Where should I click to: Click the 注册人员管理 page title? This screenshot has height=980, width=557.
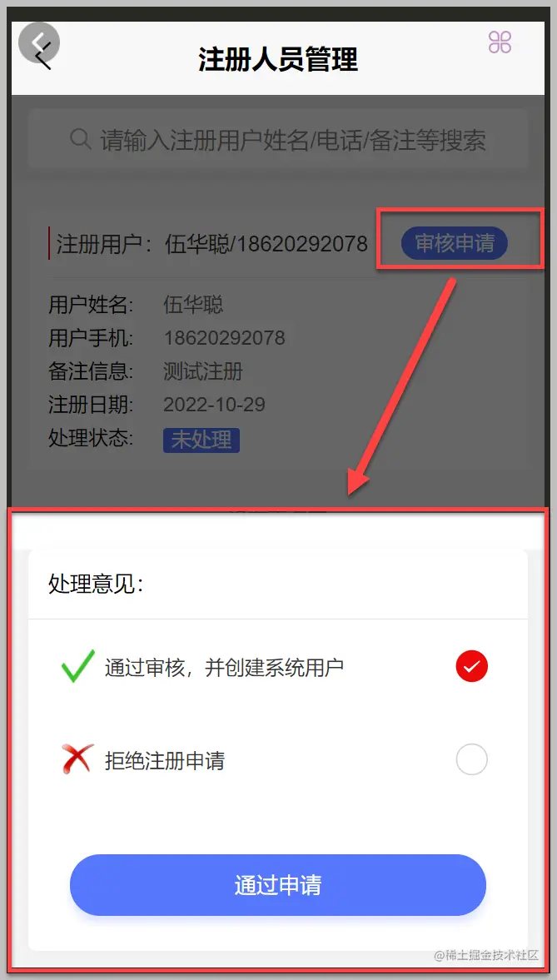(x=278, y=59)
